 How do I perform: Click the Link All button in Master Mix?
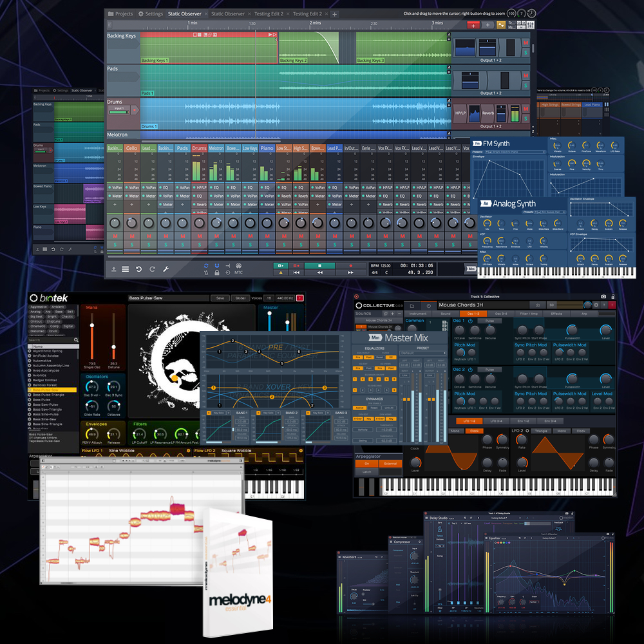388,408
